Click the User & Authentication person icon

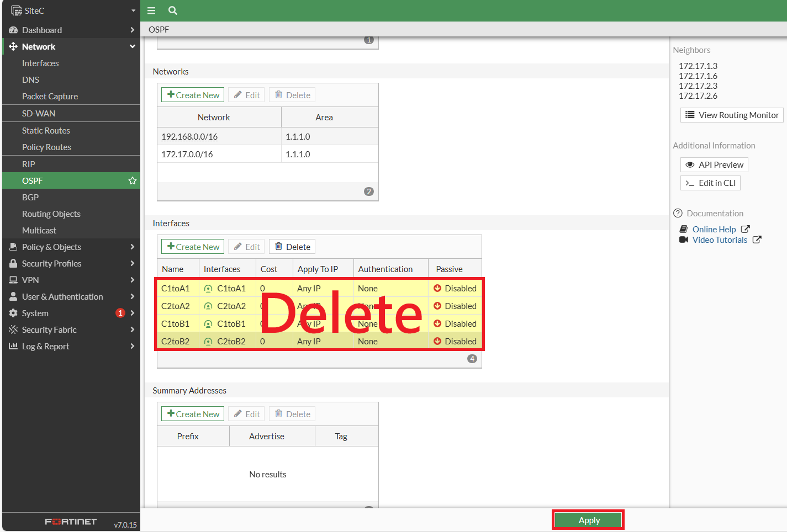click(x=13, y=296)
